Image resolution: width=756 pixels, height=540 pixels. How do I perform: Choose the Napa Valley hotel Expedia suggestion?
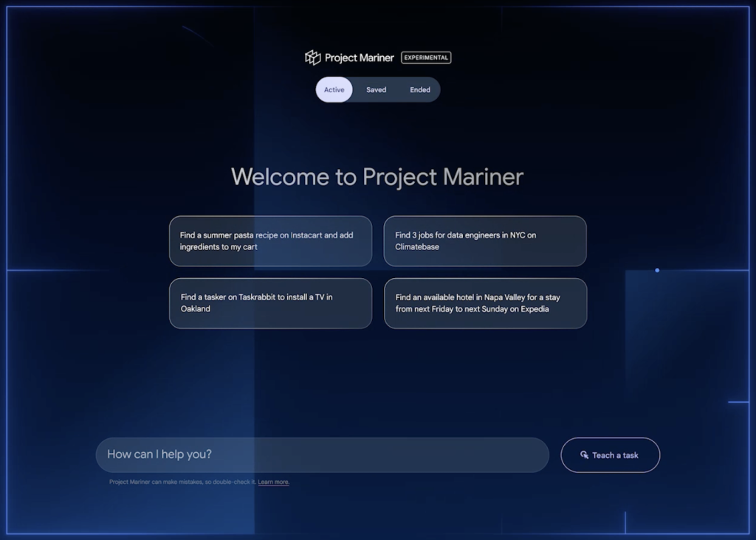click(486, 303)
